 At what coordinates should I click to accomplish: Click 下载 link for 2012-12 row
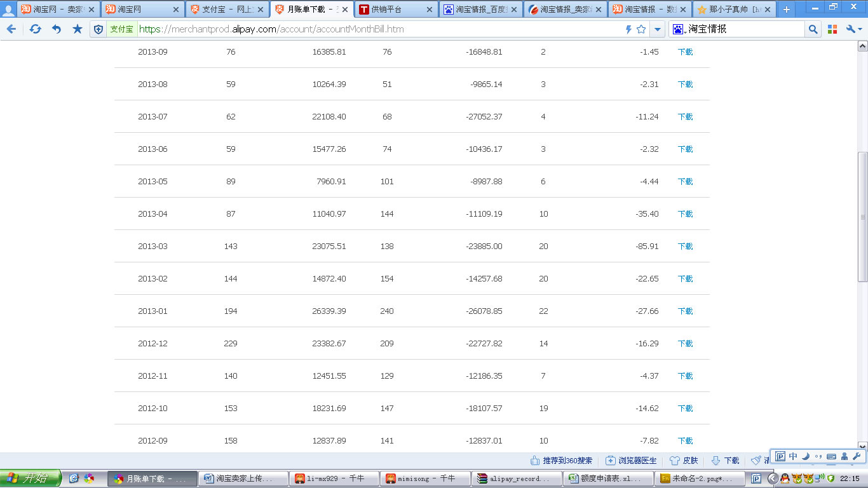point(685,344)
